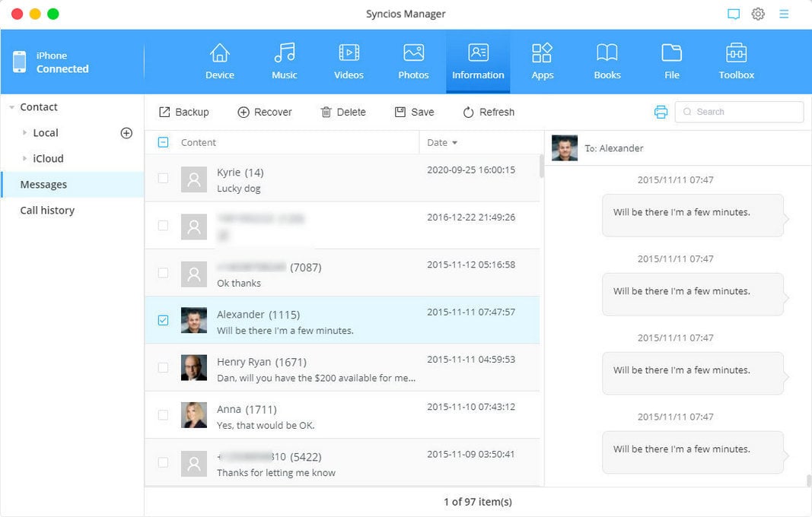Delete the selected messages

[x=343, y=112]
